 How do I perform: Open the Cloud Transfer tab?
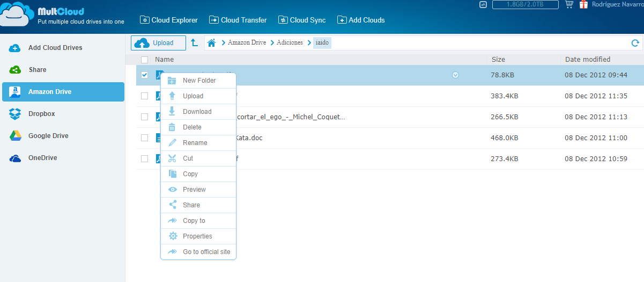pos(238,20)
